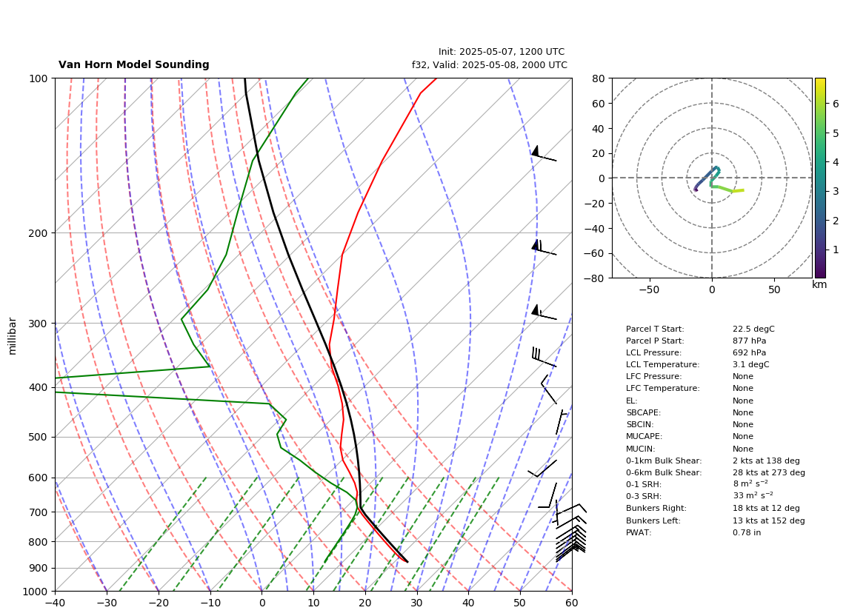Click the "30" temperature axis tick
Screen dimensions: 846x616
point(417,603)
